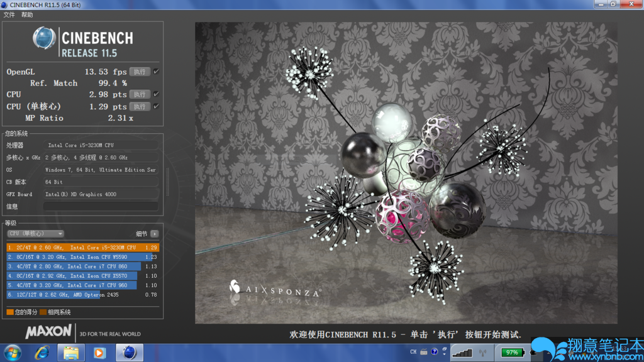The image size is (644, 362).
Task: Select the OS field showing Windows 7
Action: [101, 170]
